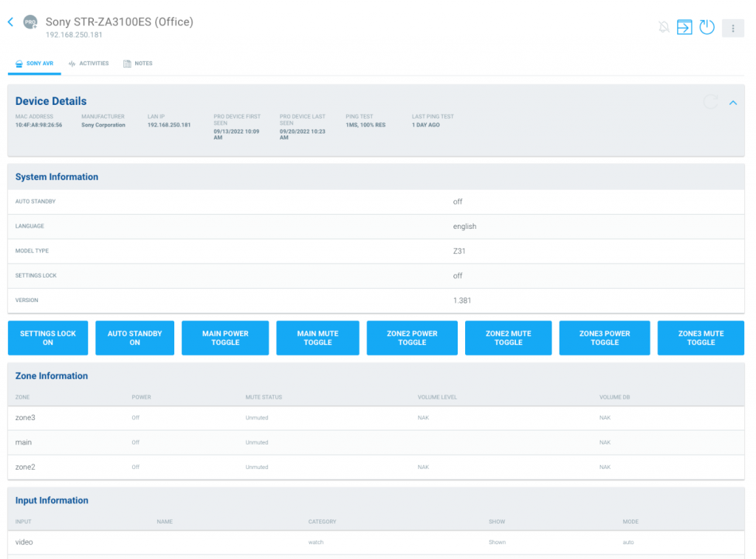The height and width of the screenshot is (559, 756).
Task: Select the Version value 1.381
Action: point(462,301)
